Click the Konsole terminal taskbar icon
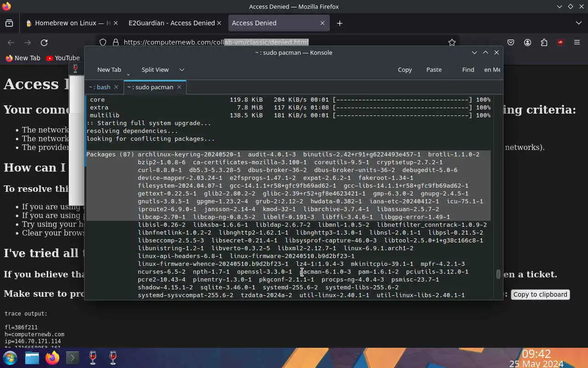The height and width of the screenshot is (368, 588). 73,358
